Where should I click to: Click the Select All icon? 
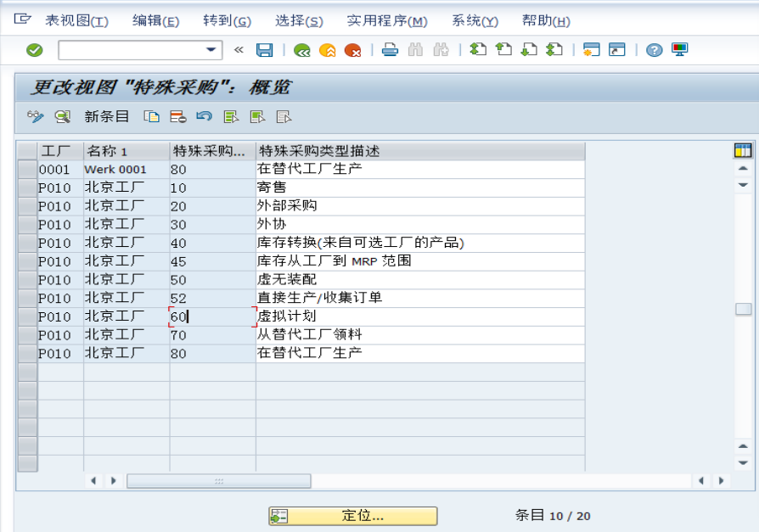pyautogui.click(x=232, y=116)
